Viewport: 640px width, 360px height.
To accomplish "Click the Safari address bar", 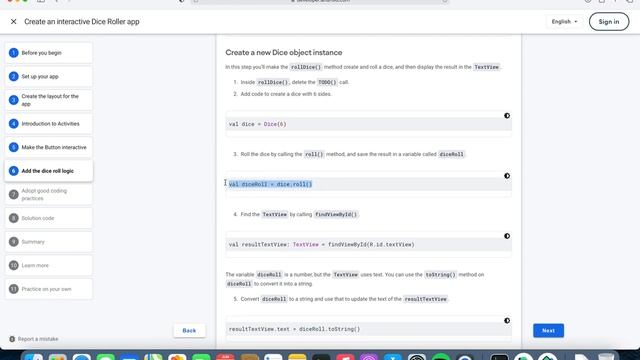I will coord(320,1).
